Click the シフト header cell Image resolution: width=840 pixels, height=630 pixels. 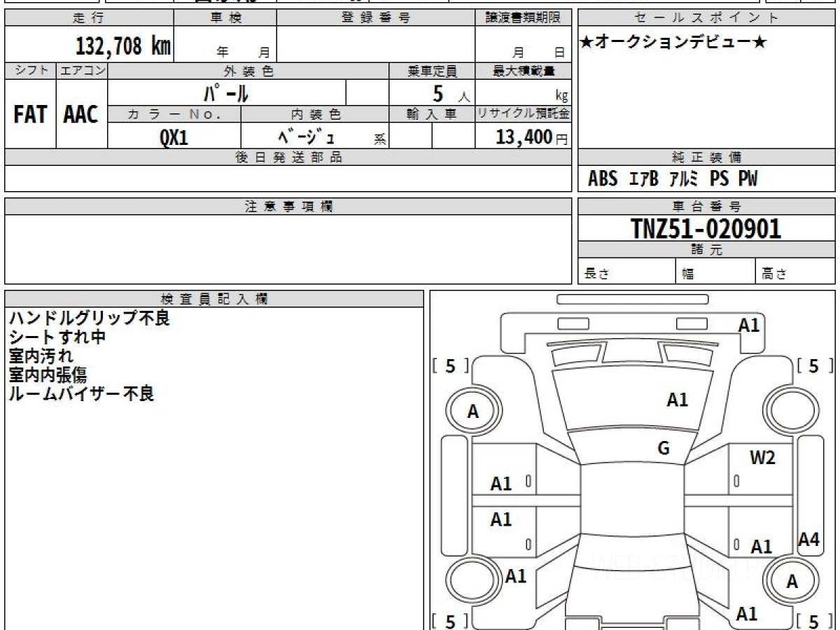(30, 71)
